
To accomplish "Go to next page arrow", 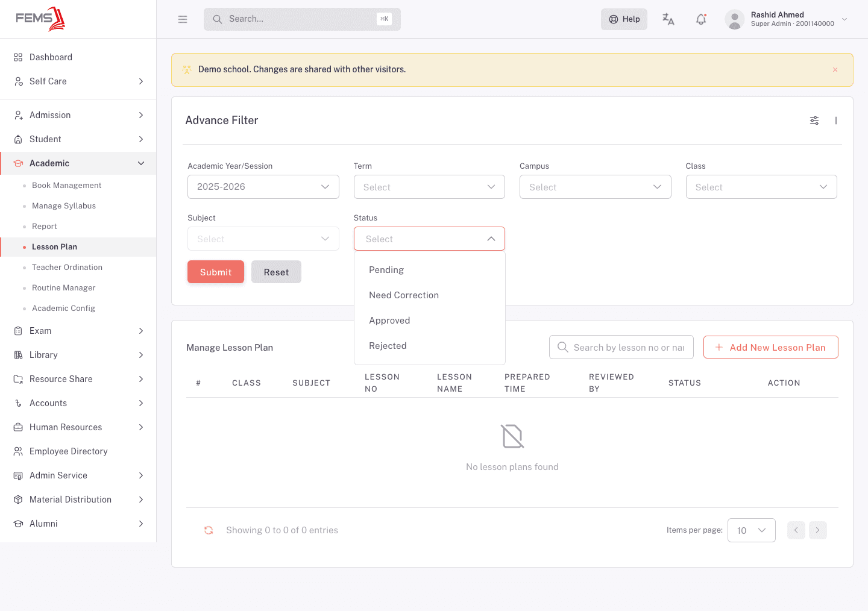I will [818, 530].
